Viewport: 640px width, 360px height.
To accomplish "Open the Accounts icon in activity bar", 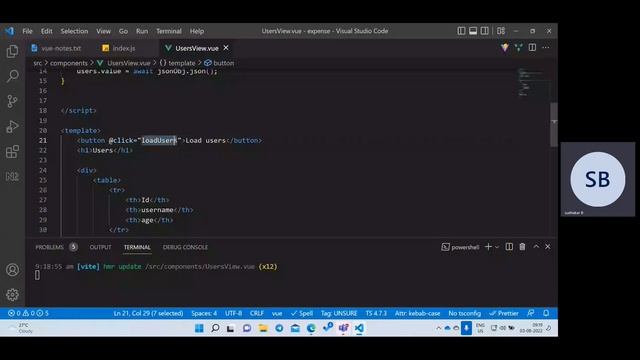I will click(12, 270).
